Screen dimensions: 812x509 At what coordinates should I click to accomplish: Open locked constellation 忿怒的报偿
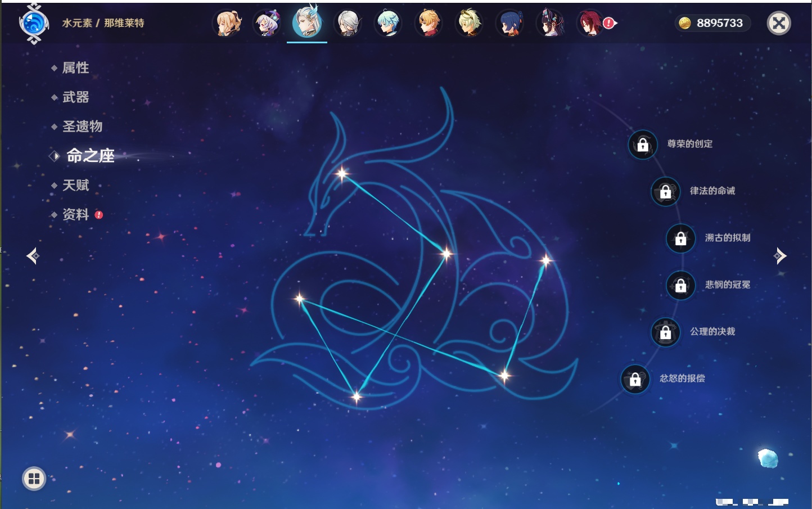635,379
